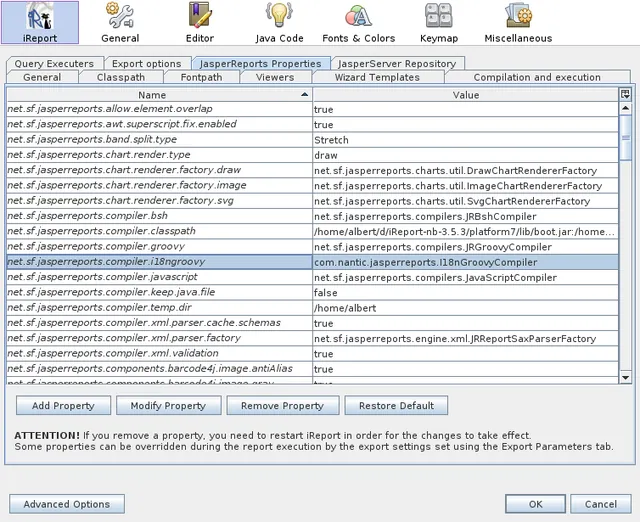This screenshot has width=640, height=522.
Task: Open the General wrench options category
Action: click(x=120, y=22)
